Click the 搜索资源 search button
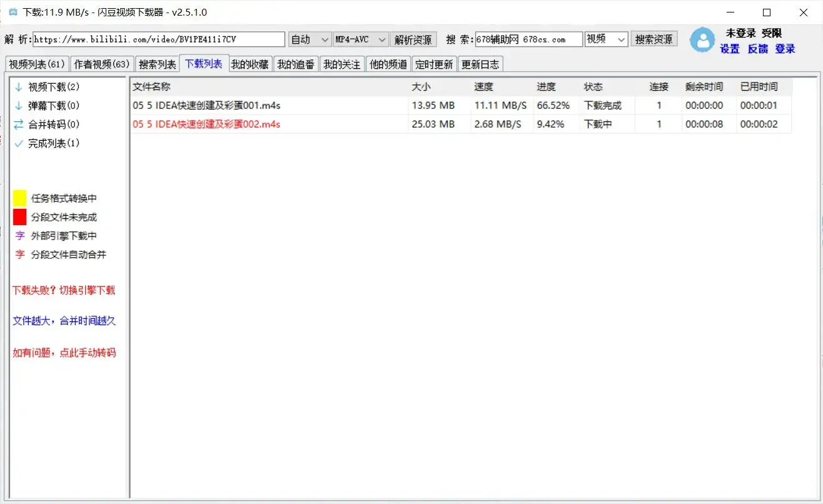Screen dimensions: 823x504 coord(654,39)
